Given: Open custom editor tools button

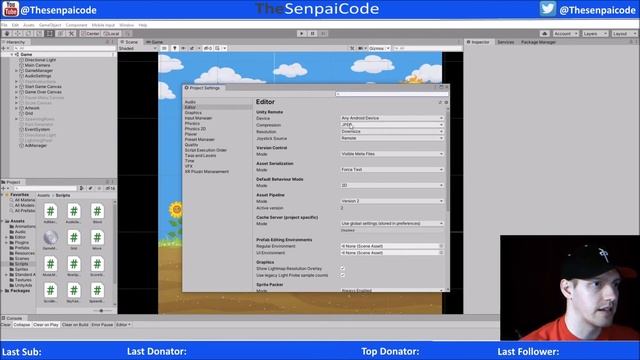Looking at the screenshot, I should click(x=71, y=33).
